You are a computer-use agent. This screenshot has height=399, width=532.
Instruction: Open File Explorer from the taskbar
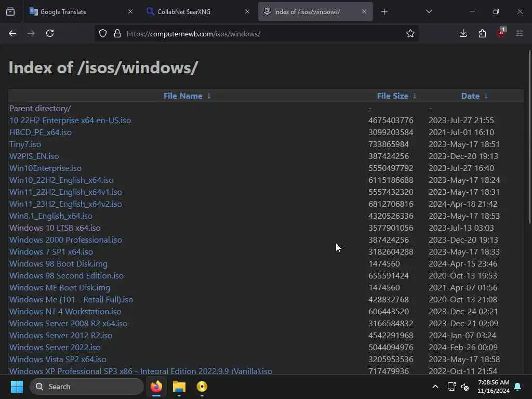point(179,387)
